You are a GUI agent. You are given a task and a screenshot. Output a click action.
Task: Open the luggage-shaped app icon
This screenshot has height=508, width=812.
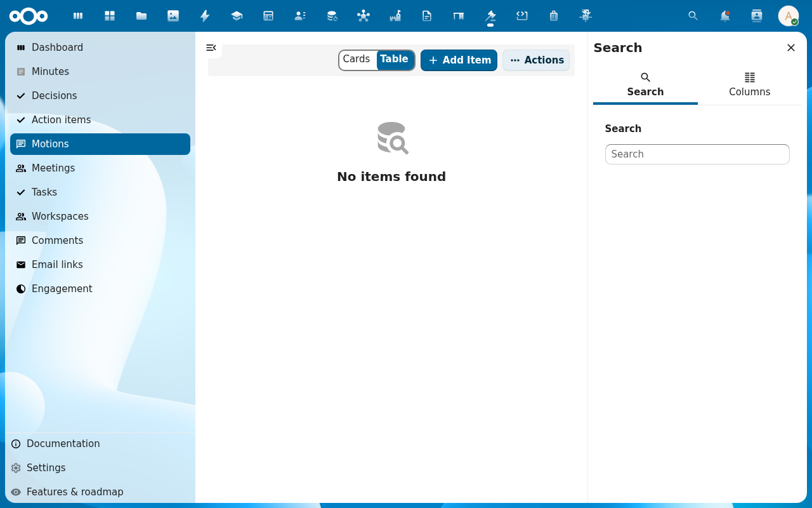tap(554, 16)
